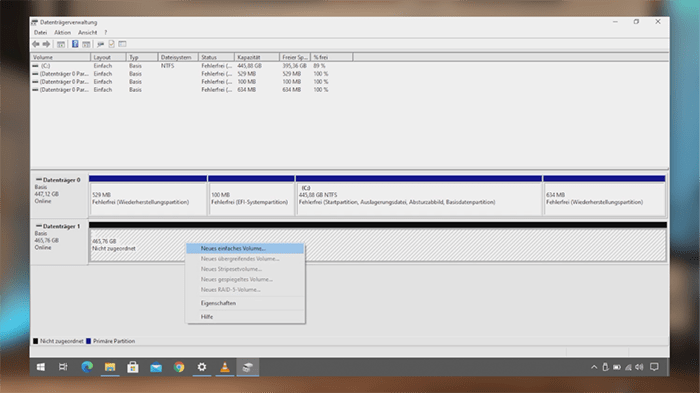Click disabled Neues RAID-5-Volume... entry
This screenshot has width=700, height=393.
(x=245, y=289)
